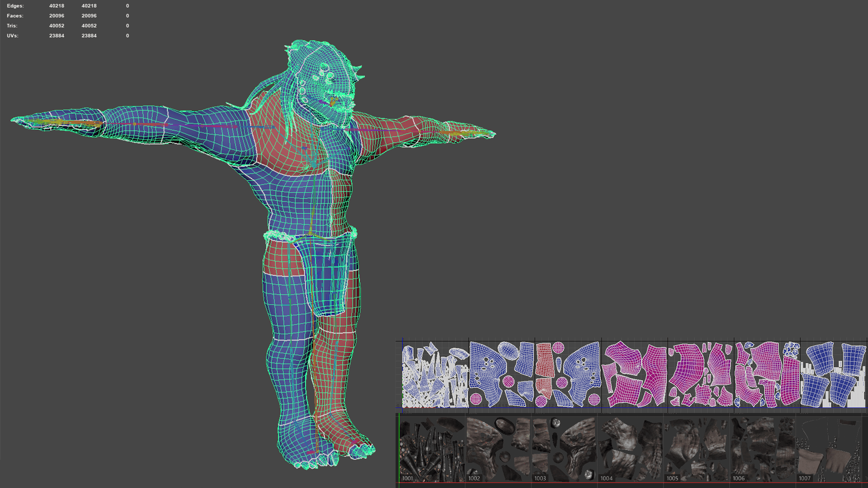Choose the 1006 texture tile
Image resolution: width=868 pixels, height=488 pixels.
tap(762, 449)
